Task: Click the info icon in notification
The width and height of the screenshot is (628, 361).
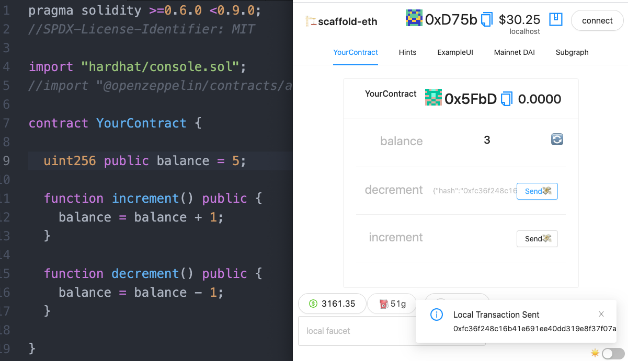Action: [436, 315]
